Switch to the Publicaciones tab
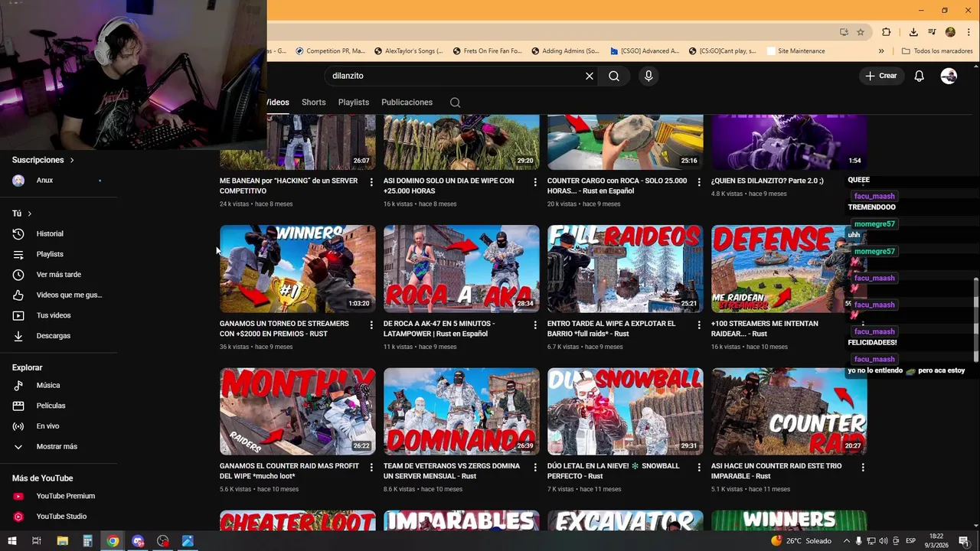The height and width of the screenshot is (551, 980). pyautogui.click(x=407, y=103)
